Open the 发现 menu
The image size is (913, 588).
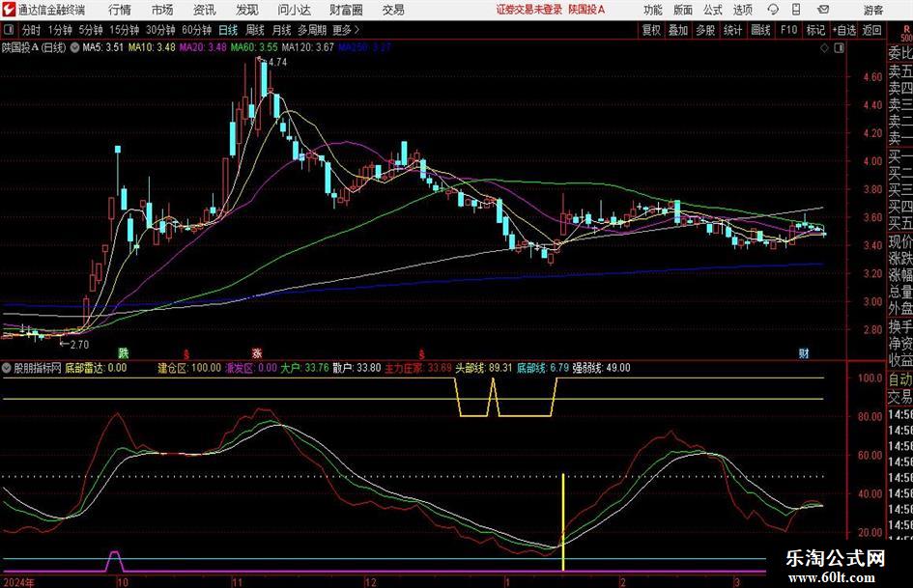pos(247,10)
